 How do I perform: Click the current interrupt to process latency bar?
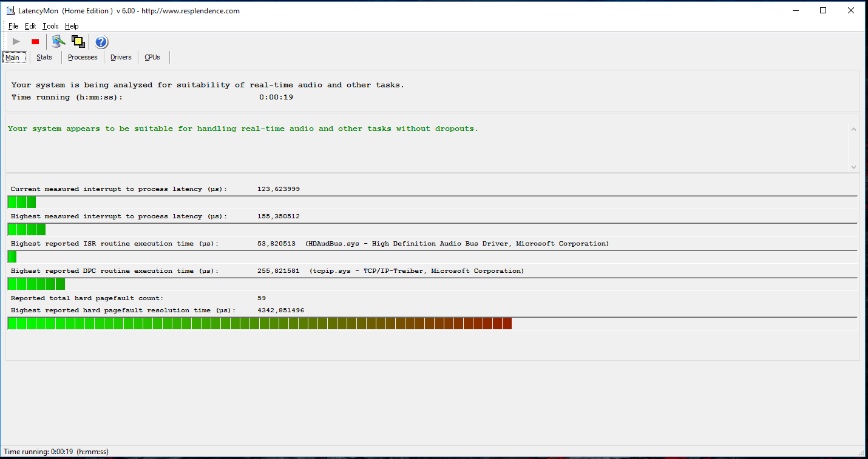tap(432, 202)
